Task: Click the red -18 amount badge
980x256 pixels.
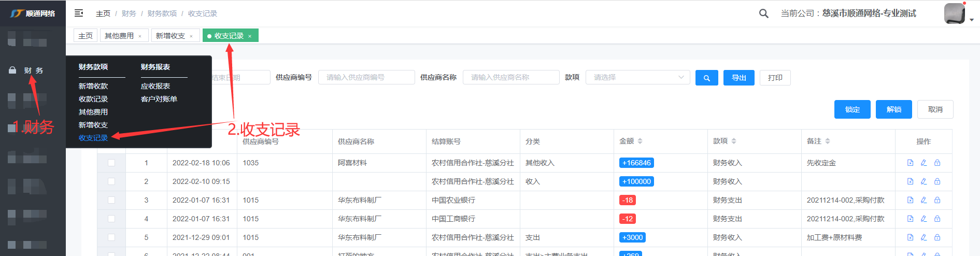Action: click(627, 200)
